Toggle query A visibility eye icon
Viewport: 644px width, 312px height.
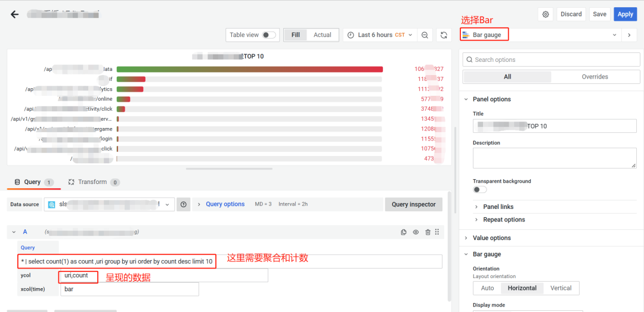pyautogui.click(x=416, y=232)
